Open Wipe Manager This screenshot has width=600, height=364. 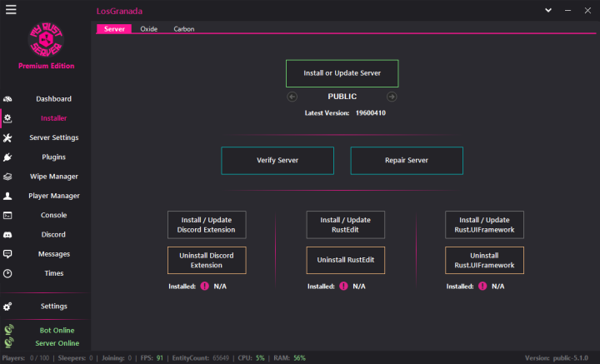(54, 177)
